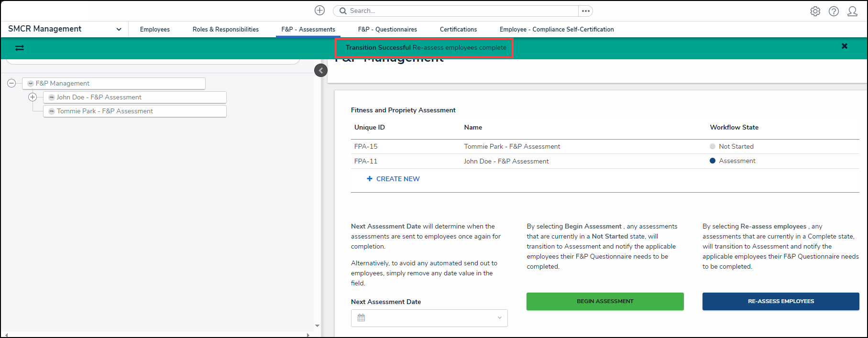Open the user profile icon
This screenshot has width=868, height=338.
(x=852, y=11)
